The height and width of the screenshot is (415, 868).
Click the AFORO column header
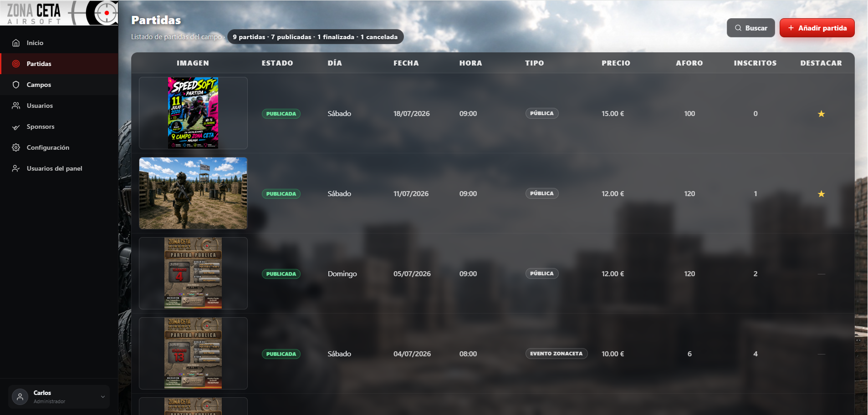689,63
